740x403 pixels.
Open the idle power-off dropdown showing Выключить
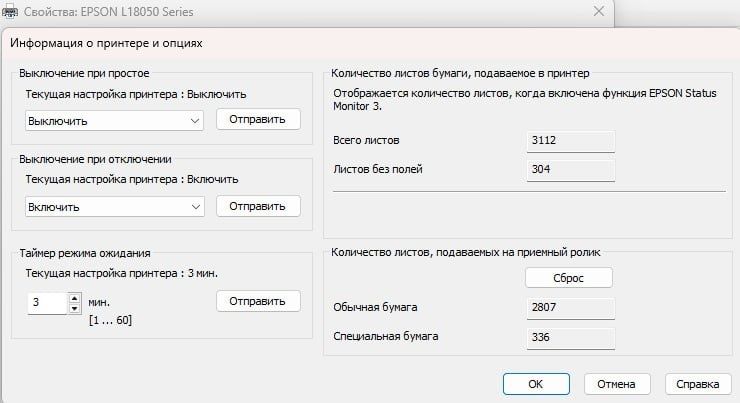(x=114, y=121)
